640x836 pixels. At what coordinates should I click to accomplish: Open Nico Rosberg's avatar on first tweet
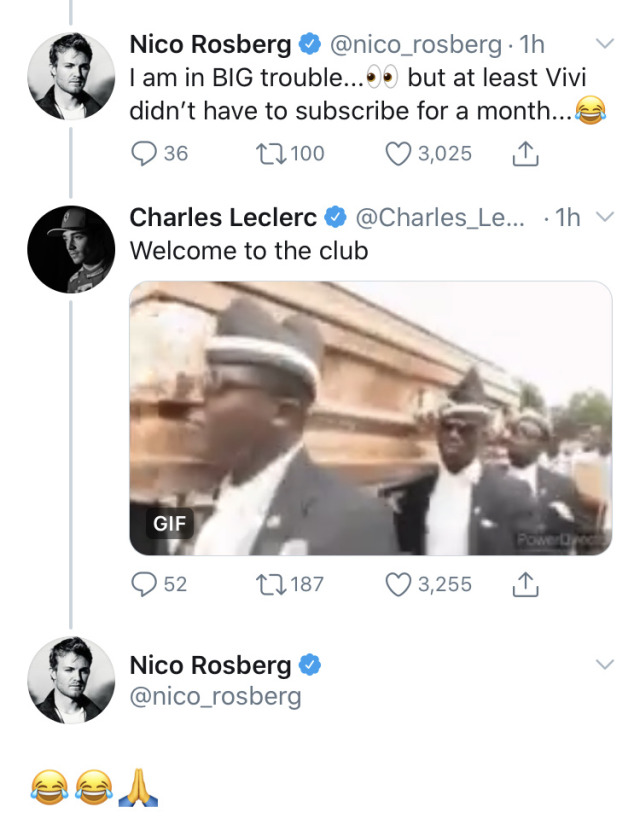pos(70,76)
